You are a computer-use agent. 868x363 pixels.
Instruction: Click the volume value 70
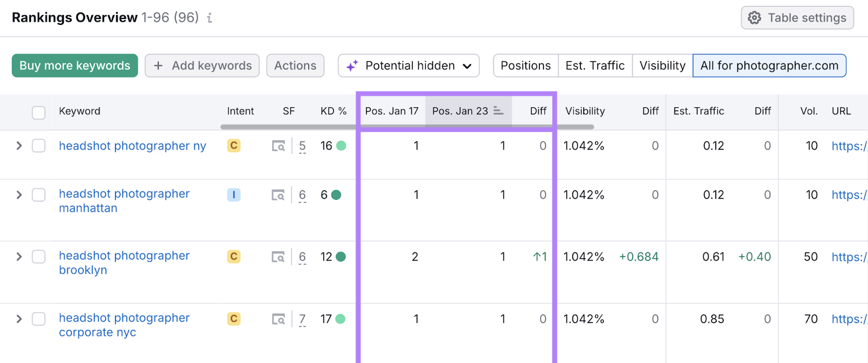pyautogui.click(x=811, y=319)
